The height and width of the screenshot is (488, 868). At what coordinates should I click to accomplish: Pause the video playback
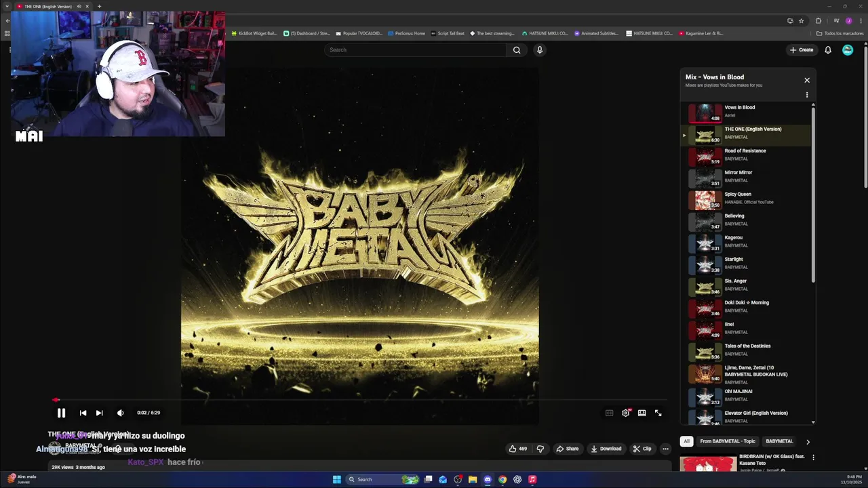pos(61,413)
